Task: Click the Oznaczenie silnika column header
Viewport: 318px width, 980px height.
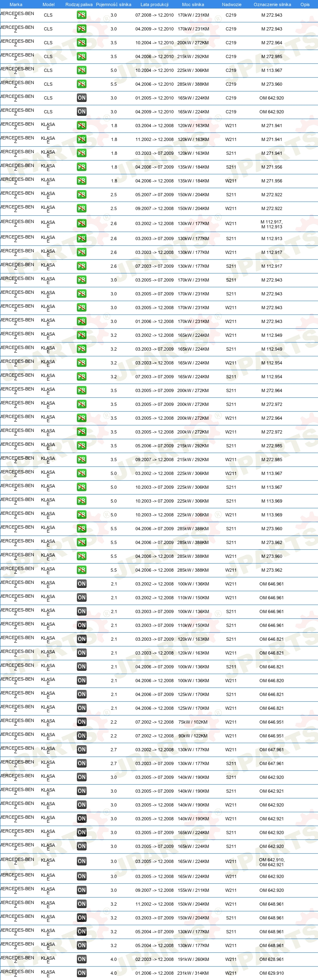Action: 272,4
